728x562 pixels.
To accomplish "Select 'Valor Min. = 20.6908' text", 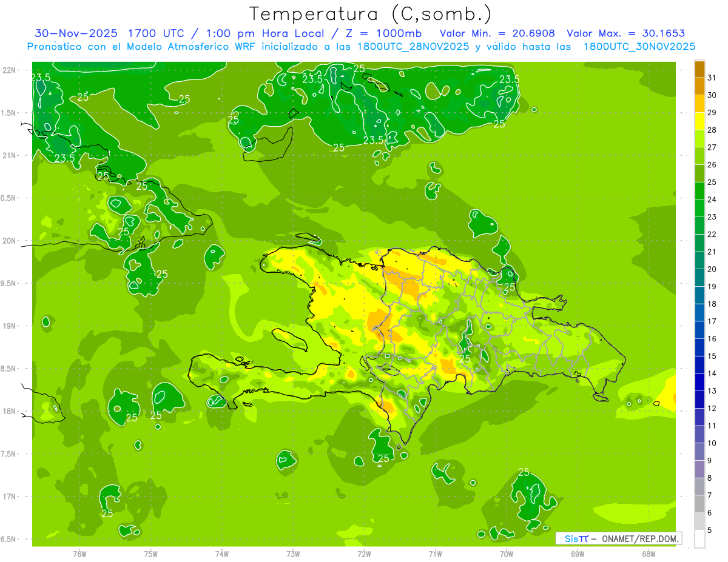I will tap(498, 33).
